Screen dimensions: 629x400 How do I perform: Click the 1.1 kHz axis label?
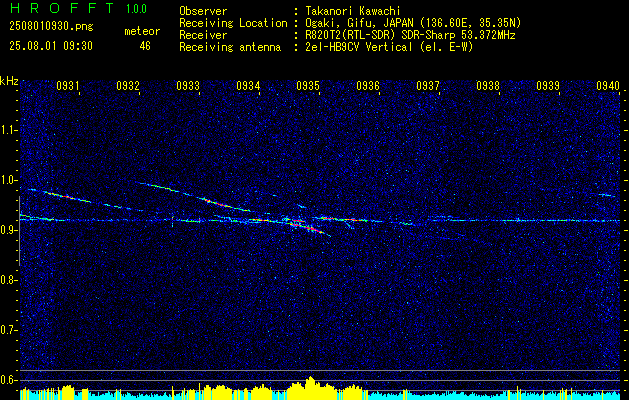point(9,130)
